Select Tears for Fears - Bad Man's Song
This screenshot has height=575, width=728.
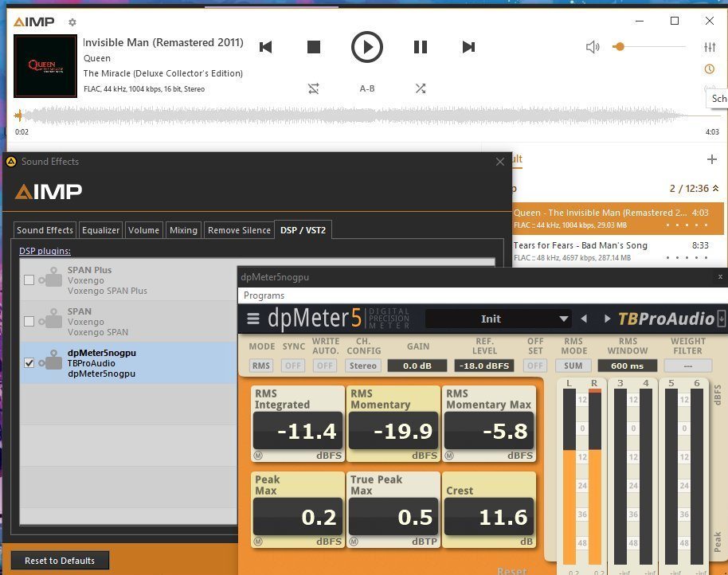pyautogui.click(x=618, y=251)
